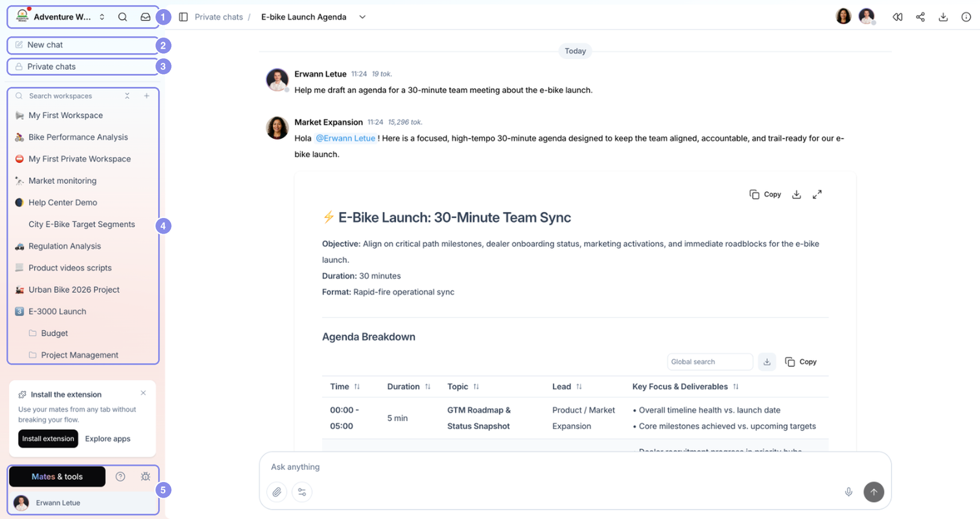The width and height of the screenshot is (980, 519).
Task: Open the search icon beside Adventure Works
Action: [x=122, y=18]
